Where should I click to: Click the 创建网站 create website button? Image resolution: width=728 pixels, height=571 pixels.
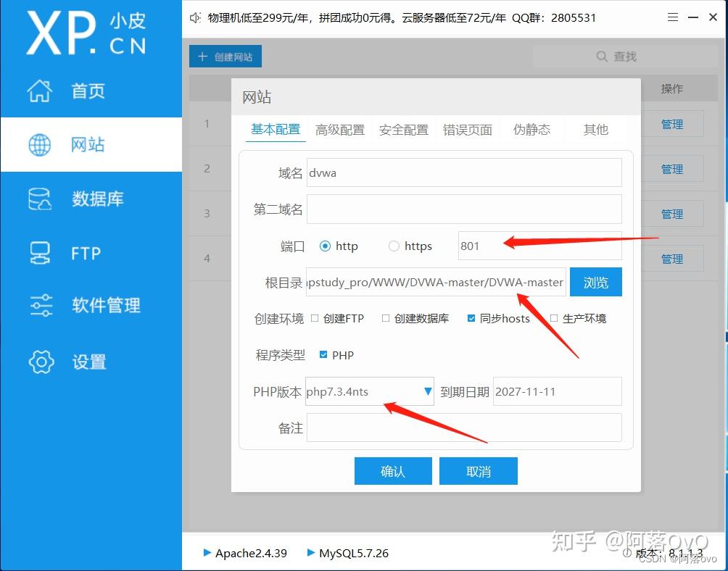pyautogui.click(x=226, y=57)
